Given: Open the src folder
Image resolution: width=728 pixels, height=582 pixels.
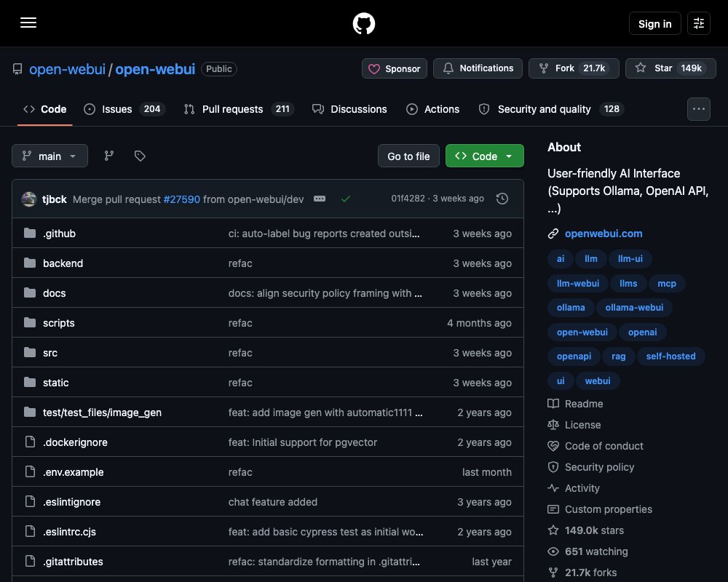Looking at the screenshot, I should (50, 353).
